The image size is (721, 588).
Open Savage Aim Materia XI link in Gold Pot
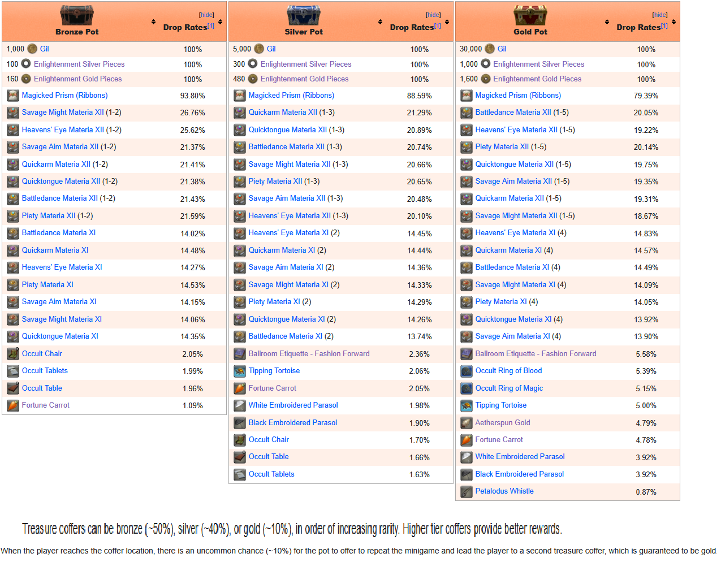[x=512, y=336]
